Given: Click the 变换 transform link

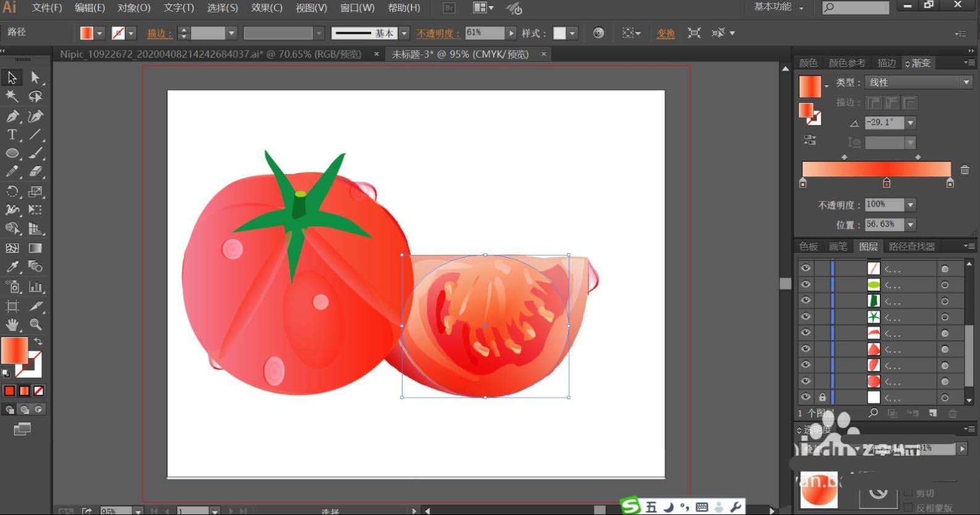Looking at the screenshot, I should point(665,33).
